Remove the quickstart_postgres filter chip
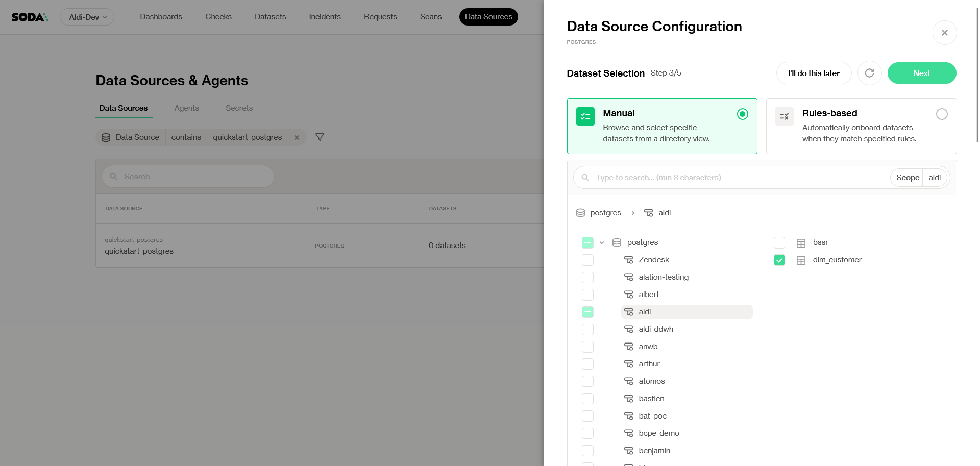Screen dimensions: 980x466 point(297,137)
